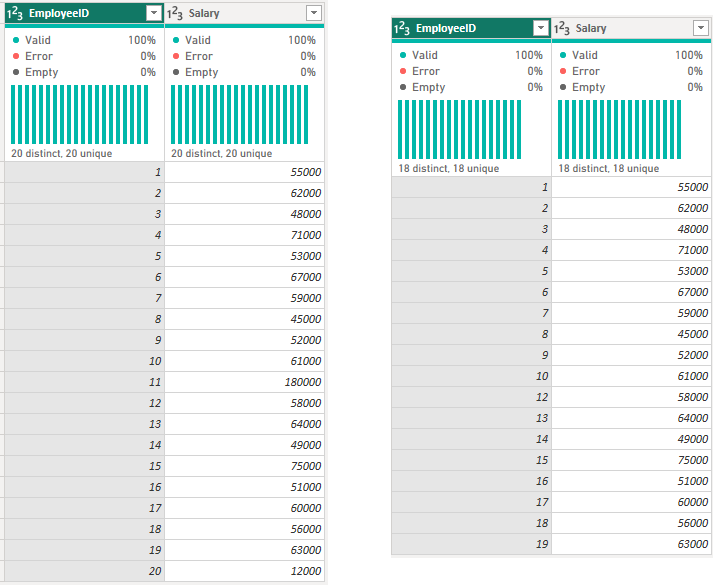Select salary 49000 in the right table
This screenshot has width=714, height=585.
pyautogui.click(x=631, y=439)
